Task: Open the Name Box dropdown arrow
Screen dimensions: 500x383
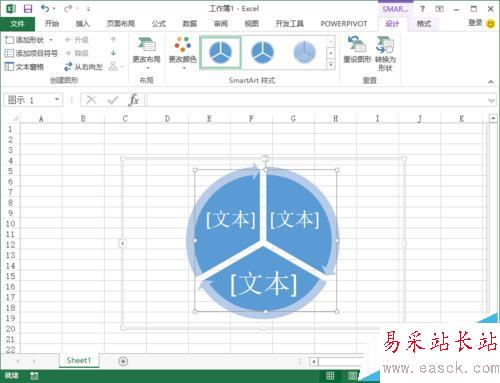Action: [57, 100]
